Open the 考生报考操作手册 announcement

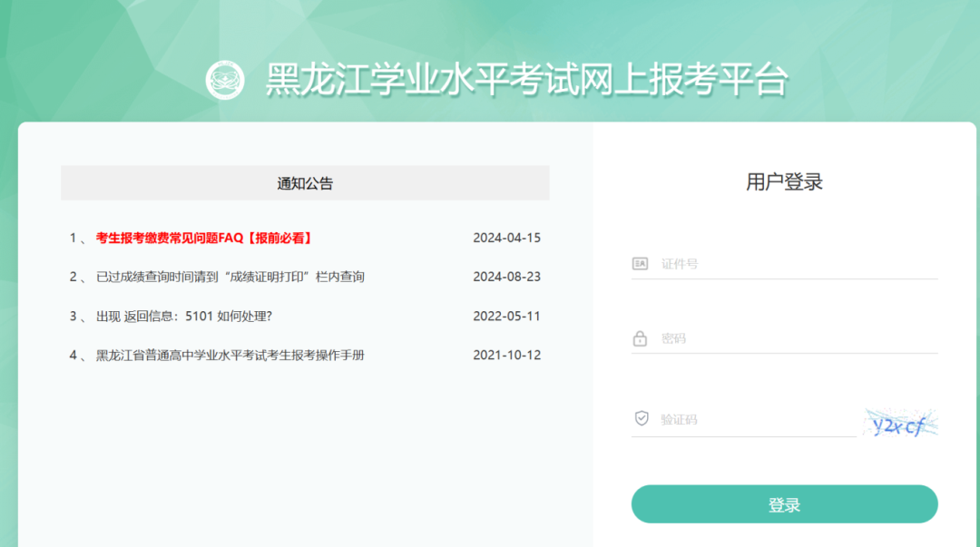click(x=230, y=356)
